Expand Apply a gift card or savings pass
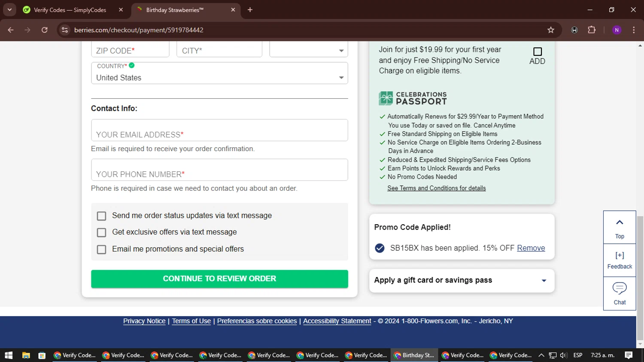 (462, 280)
